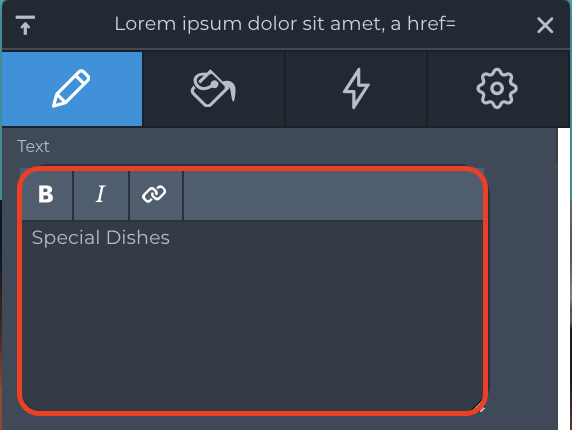Click blank toolbar space beside link icon
The height and width of the screenshot is (430, 572).
pos(333,195)
